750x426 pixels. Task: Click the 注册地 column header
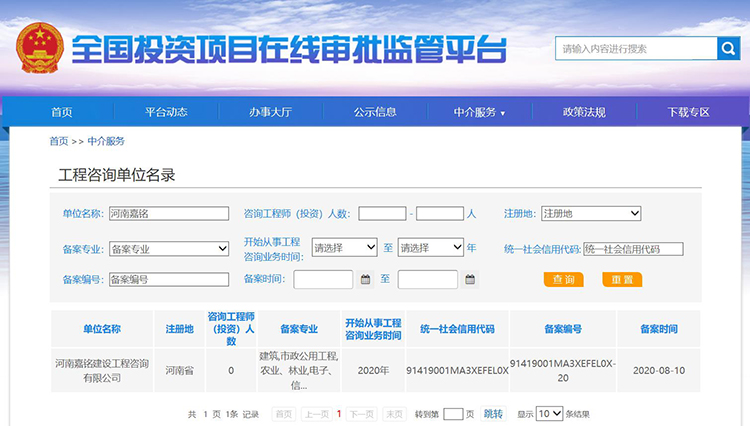tap(179, 329)
